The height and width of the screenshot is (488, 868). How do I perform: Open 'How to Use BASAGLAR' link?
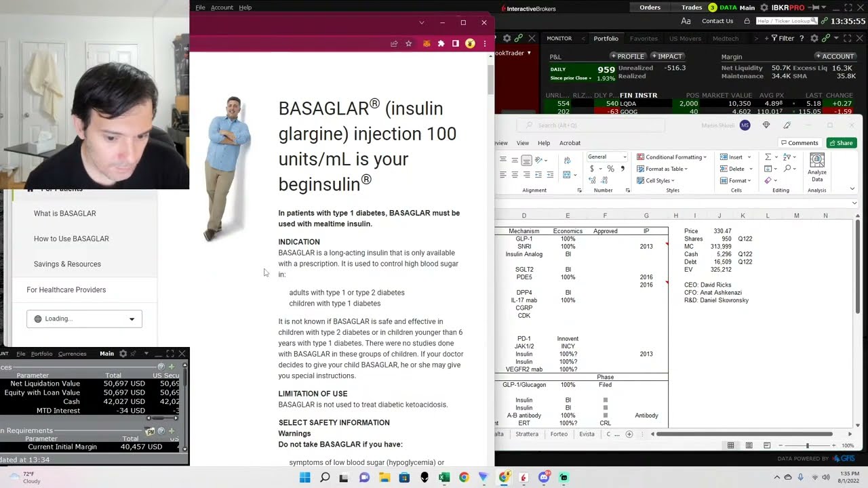pos(71,239)
